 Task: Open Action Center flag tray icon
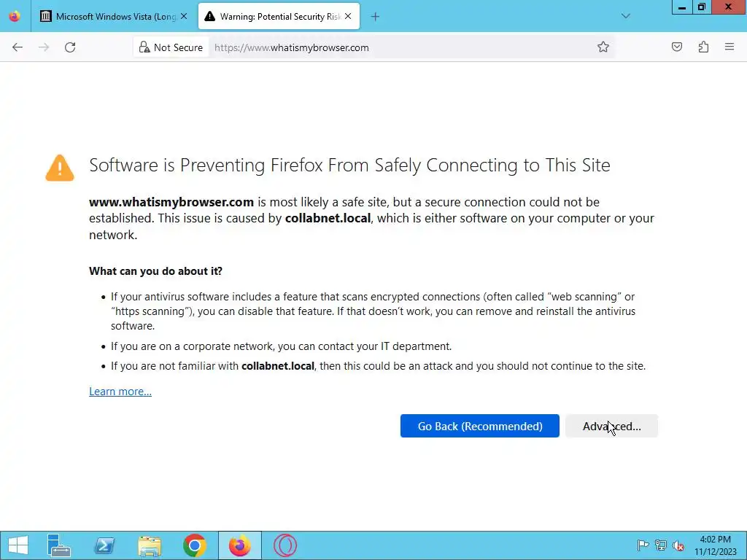coord(643,545)
